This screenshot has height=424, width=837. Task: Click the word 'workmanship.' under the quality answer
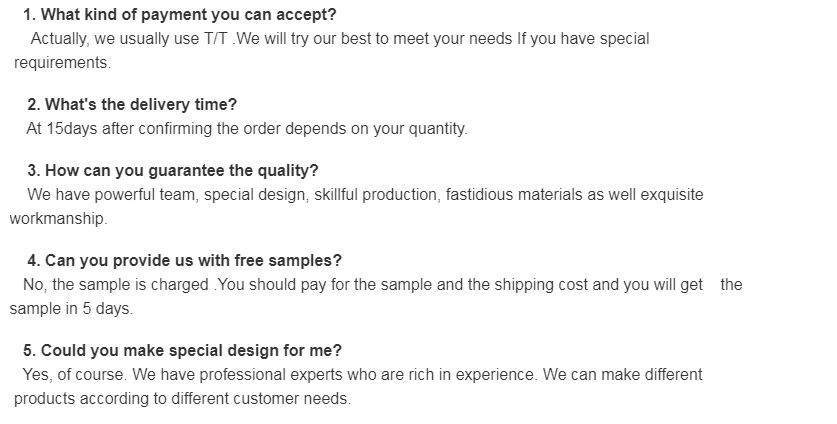pos(58,218)
